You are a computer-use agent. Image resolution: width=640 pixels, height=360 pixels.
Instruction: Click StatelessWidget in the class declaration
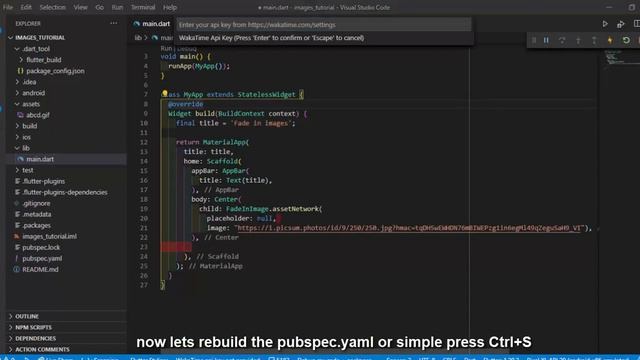[267, 94]
